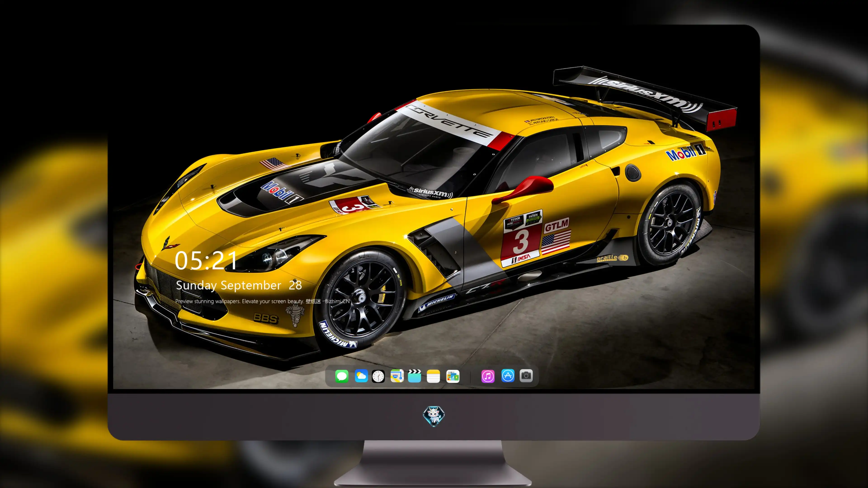Launch the Camera app from the dock
Image resolution: width=868 pixels, height=488 pixels.
tap(526, 375)
